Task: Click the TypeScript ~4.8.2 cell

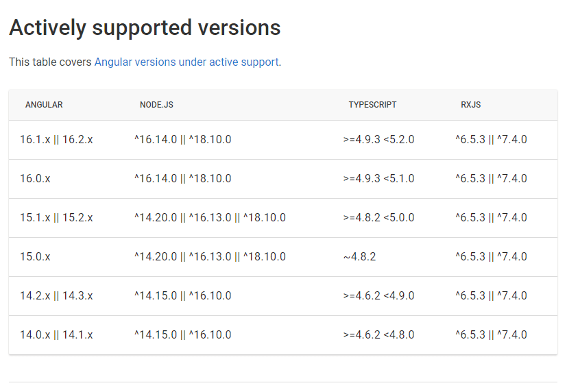Action: [x=359, y=257]
